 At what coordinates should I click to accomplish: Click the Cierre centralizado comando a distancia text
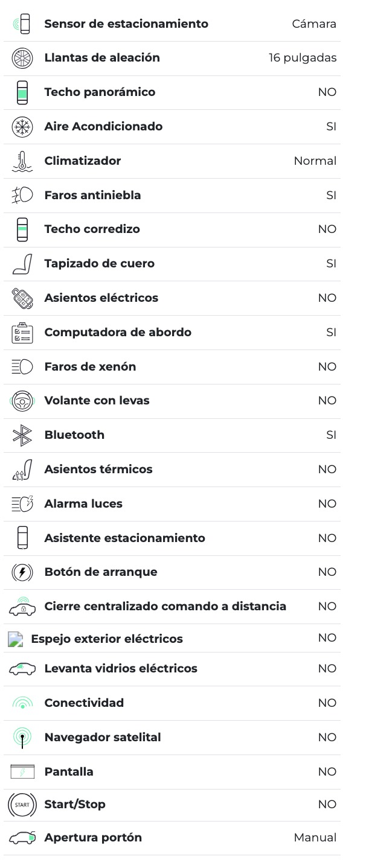[165, 607]
